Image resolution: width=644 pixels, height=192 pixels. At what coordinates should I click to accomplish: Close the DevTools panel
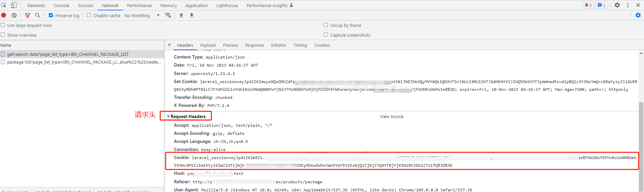(638, 5)
